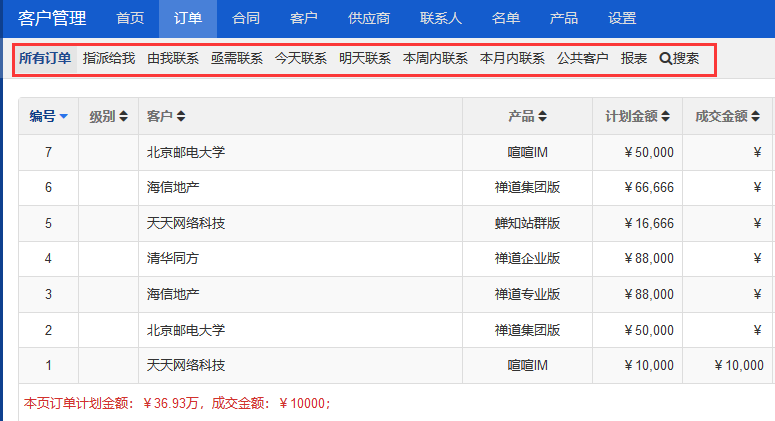Image resolution: width=775 pixels, height=421 pixels.
Task: Open the 供应商 suppliers menu
Action: (369, 18)
